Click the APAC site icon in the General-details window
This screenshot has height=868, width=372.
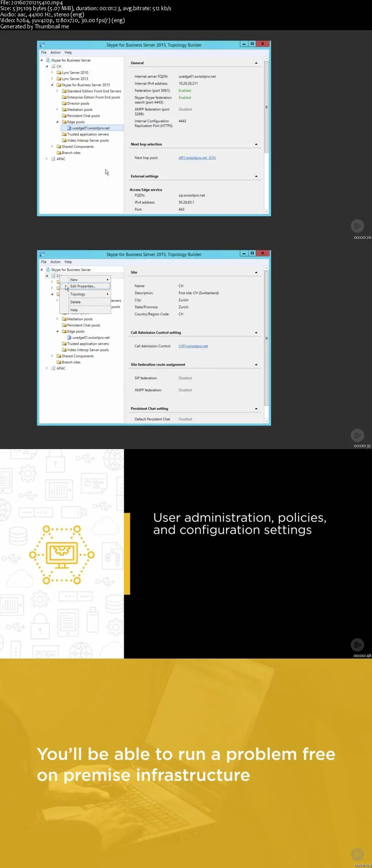point(53,159)
